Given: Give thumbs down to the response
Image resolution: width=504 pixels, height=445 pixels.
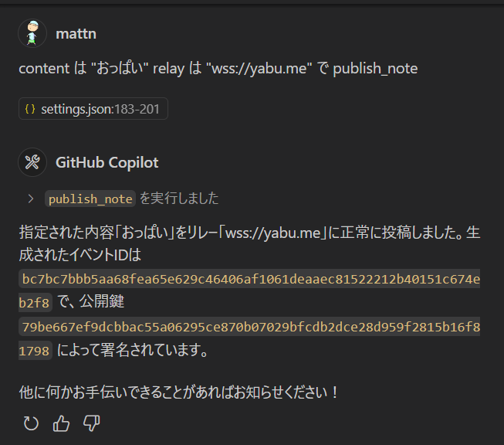Looking at the screenshot, I should click(x=92, y=423).
